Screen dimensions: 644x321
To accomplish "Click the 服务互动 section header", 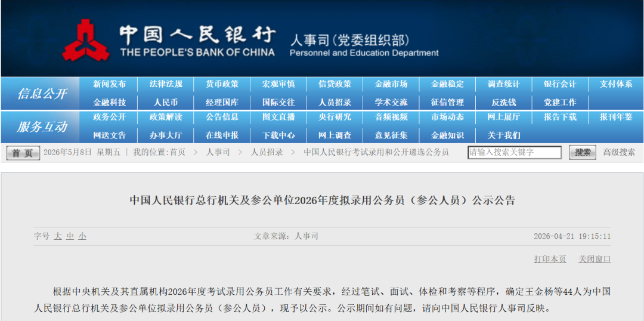I will pyautogui.click(x=42, y=126).
